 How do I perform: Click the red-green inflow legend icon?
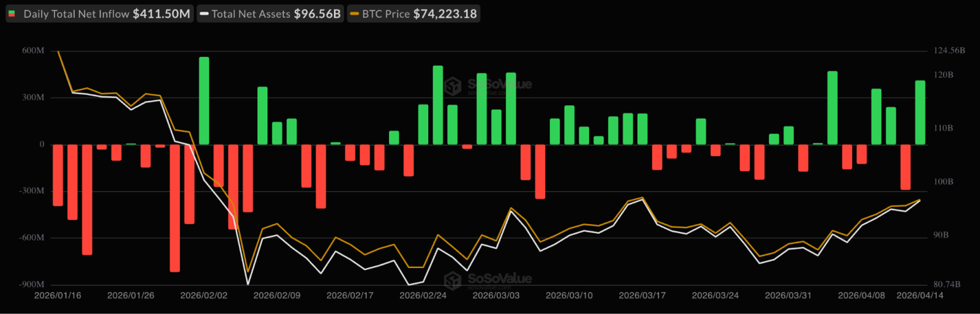click(x=12, y=13)
